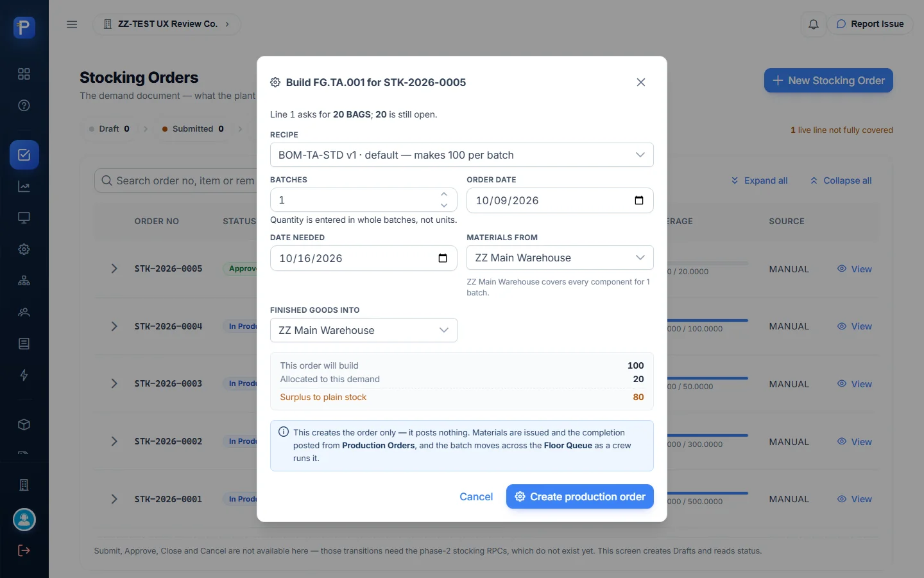Click the 3D box package icon in the sidebar
The width and height of the screenshot is (924, 578).
[x=24, y=425]
